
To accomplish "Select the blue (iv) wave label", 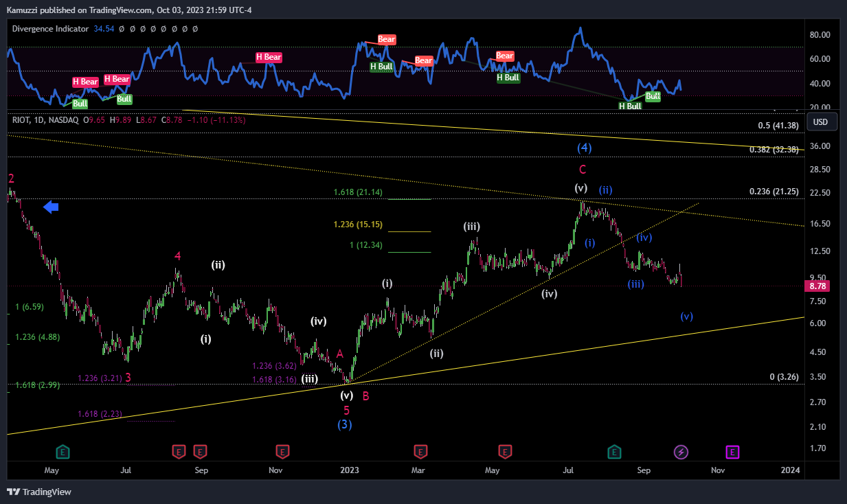I will [644, 238].
